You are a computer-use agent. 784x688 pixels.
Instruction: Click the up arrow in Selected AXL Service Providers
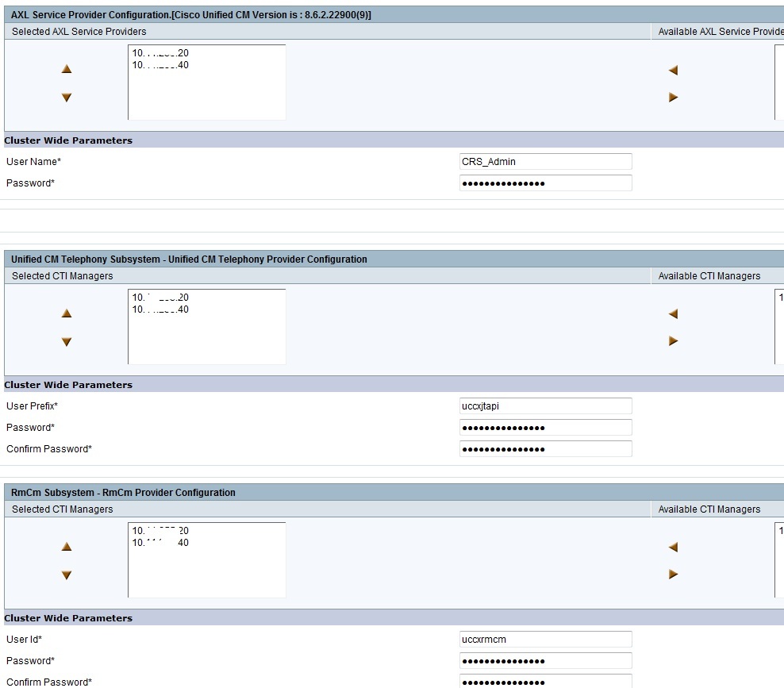(x=66, y=69)
